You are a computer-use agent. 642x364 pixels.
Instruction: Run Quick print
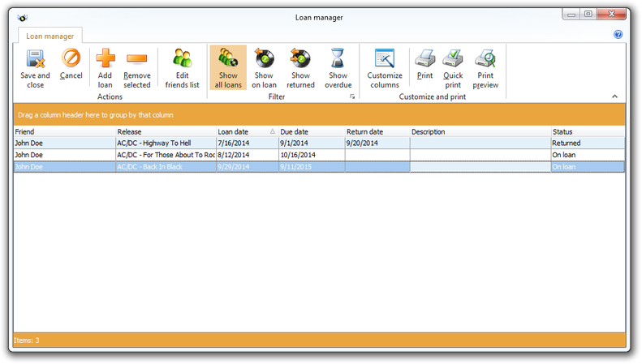coord(453,59)
